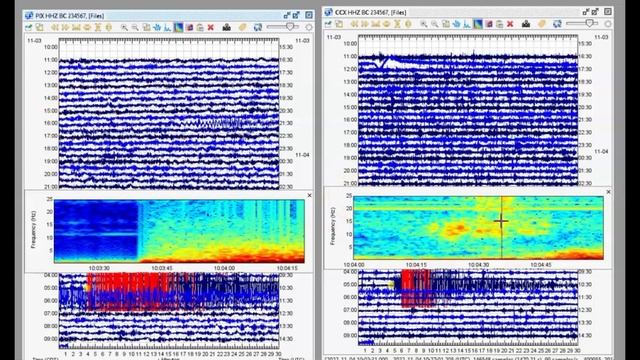
Task: Click hourglass icon in CCX toolbar
Action: pyautogui.click(x=398, y=24)
